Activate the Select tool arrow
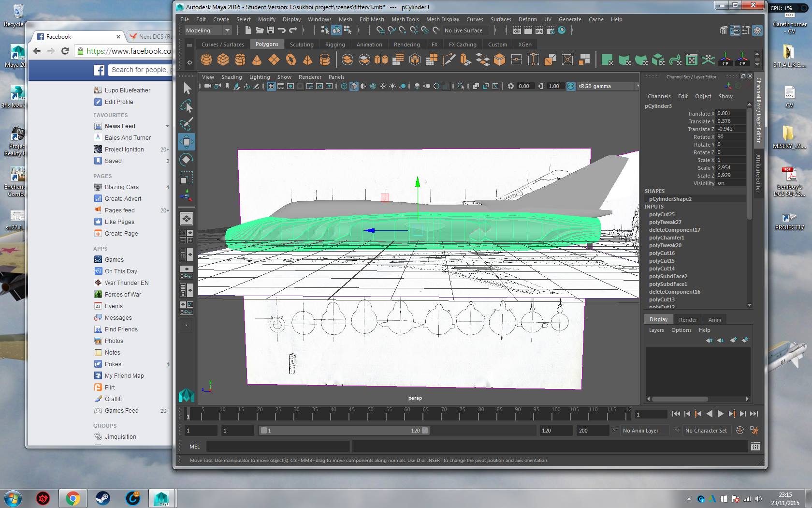Viewport: 812px width, 508px height. pyautogui.click(x=187, y=88)
